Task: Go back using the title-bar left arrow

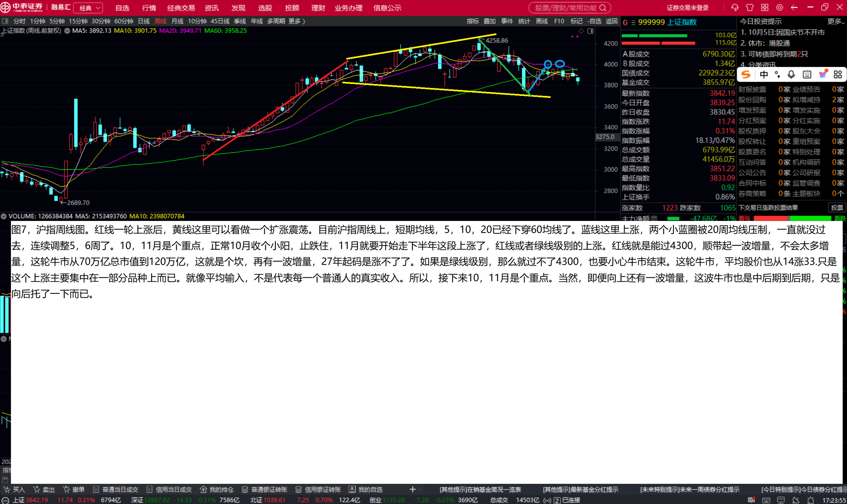Action: (794, 8)
